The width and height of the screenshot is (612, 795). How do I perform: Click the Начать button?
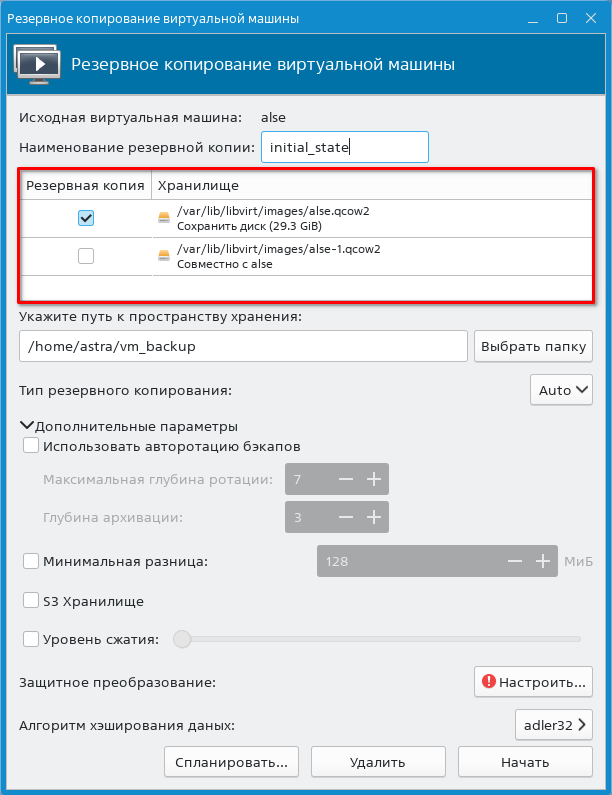click(x=525, y=762)
